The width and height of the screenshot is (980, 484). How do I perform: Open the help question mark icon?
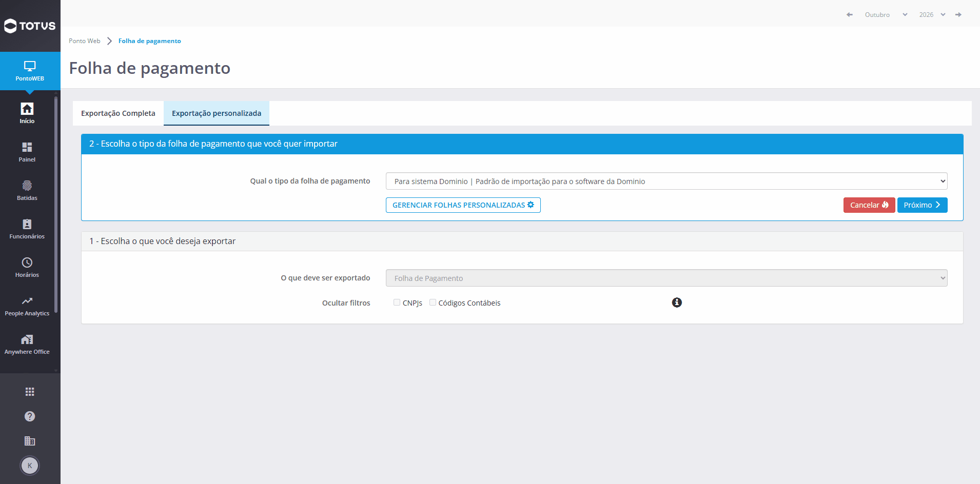click(30, 416)
